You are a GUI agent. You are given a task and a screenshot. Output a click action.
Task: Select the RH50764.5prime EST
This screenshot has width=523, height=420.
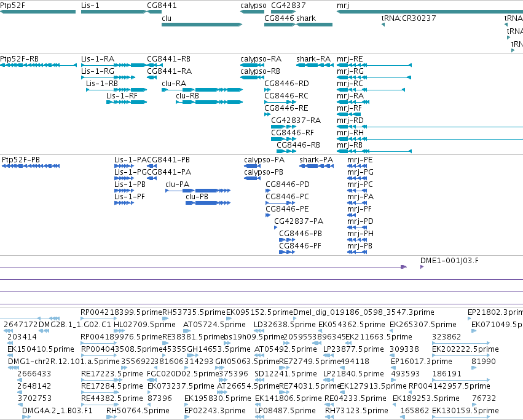[x=111, y=417]
